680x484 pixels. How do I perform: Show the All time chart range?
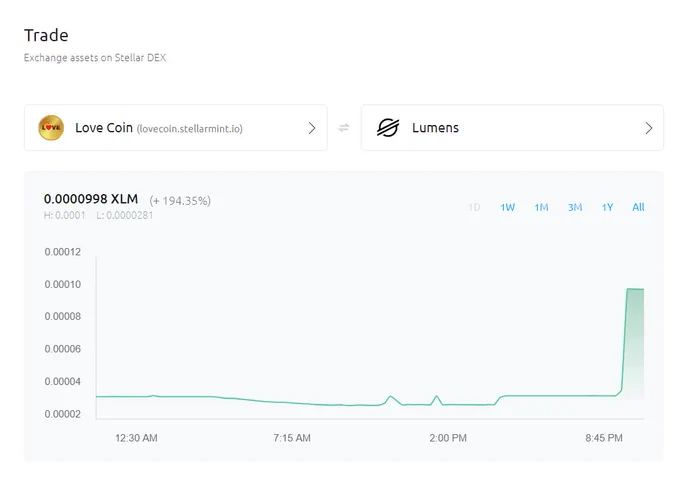(638, 207)
